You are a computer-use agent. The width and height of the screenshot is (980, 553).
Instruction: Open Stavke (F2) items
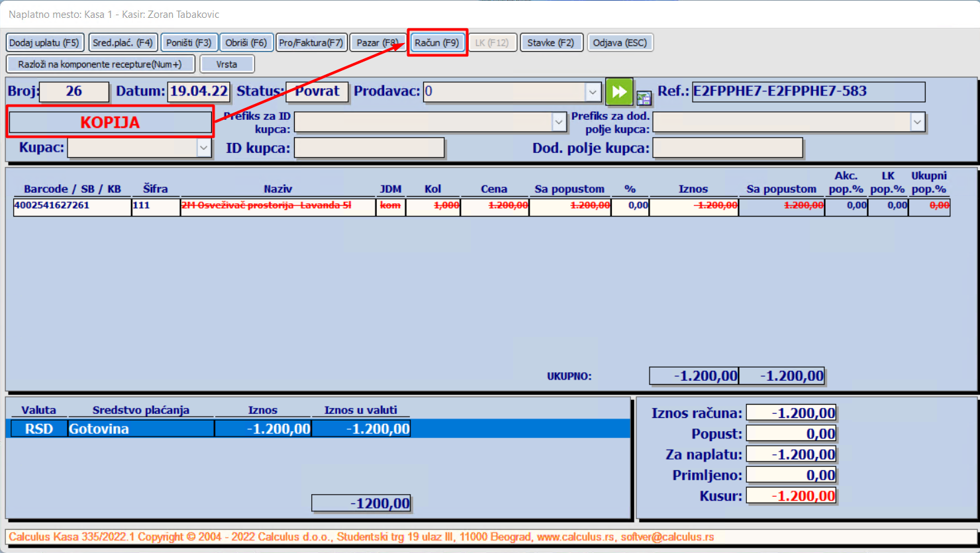551,43
